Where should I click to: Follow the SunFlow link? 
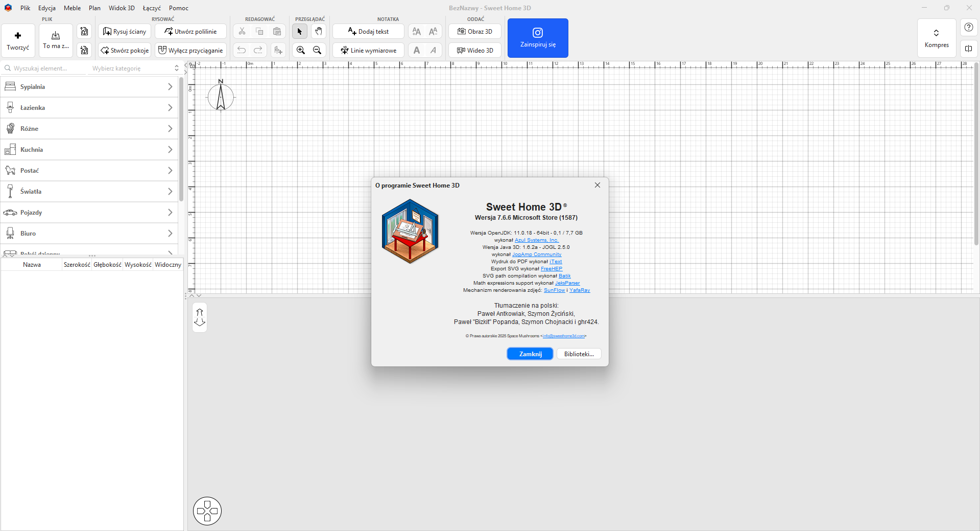pos(555,290)
